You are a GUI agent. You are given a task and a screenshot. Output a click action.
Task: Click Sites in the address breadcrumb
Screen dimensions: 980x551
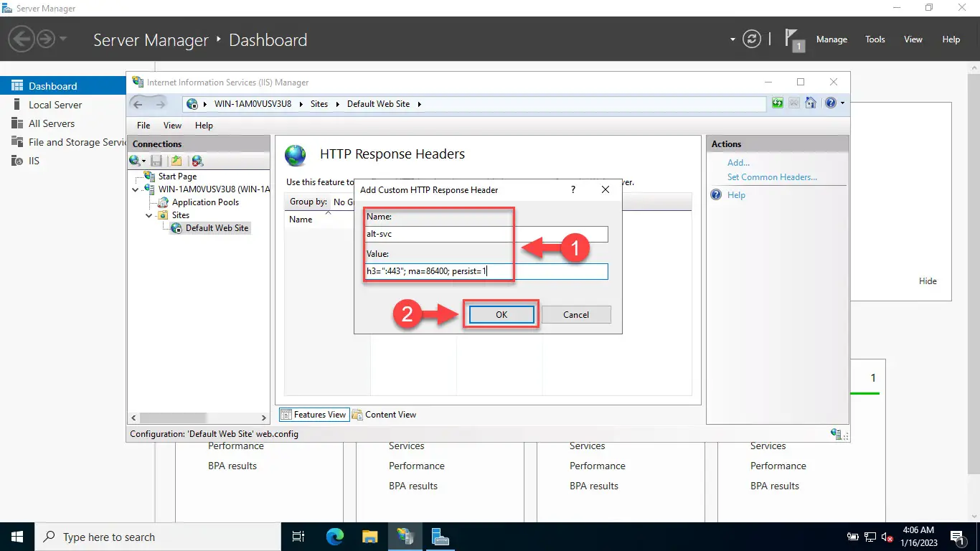[319, 104]
